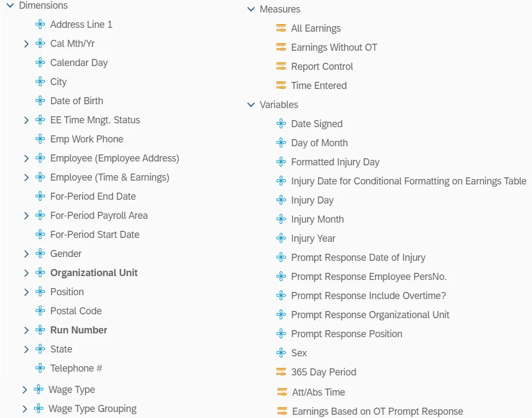Collapse the Measures section
The width and height of the screenshot is (532, 418).
pos(251,9)
